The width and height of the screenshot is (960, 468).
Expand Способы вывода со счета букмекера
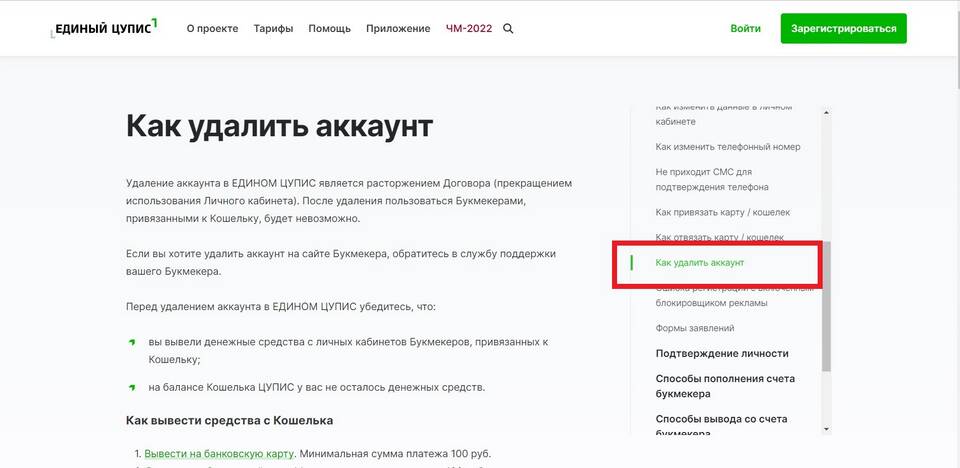tap(721, 426)
